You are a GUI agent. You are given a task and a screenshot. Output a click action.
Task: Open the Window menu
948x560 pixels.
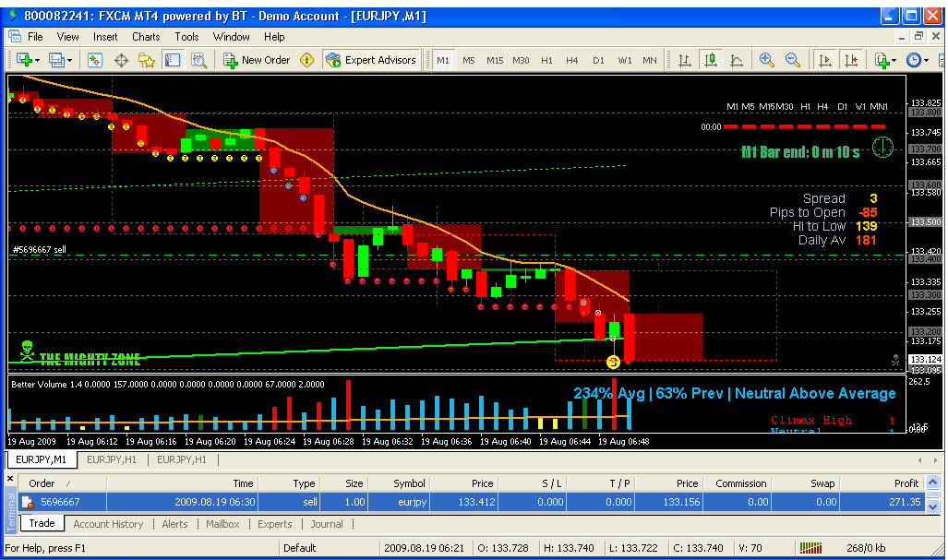pos(231,37)
